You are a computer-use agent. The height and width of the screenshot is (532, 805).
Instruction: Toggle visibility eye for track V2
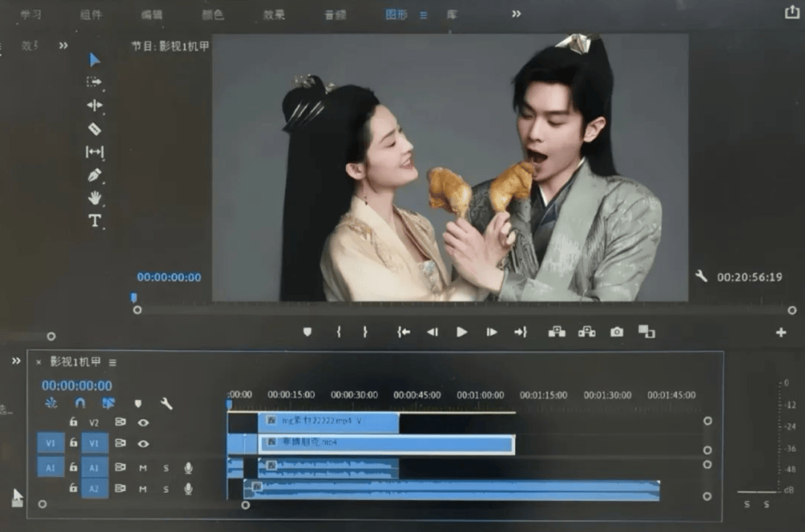[x=143, y=422]
